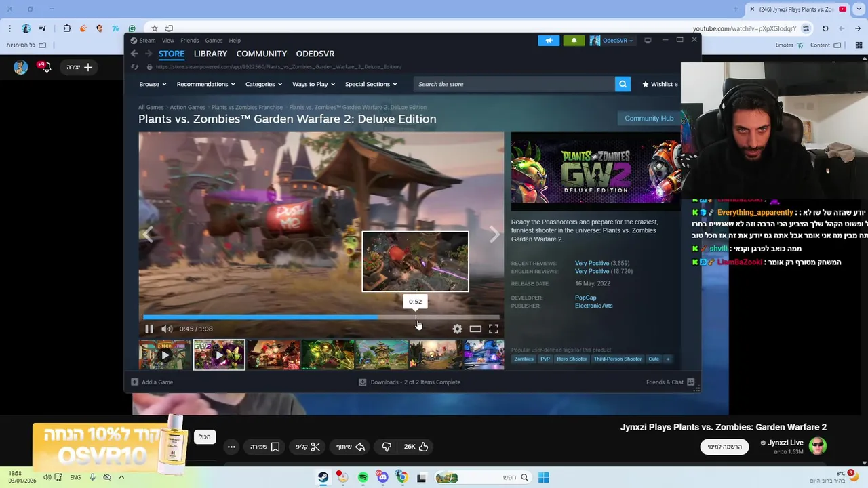Like the YouTube video (26K)

[416, 447]
